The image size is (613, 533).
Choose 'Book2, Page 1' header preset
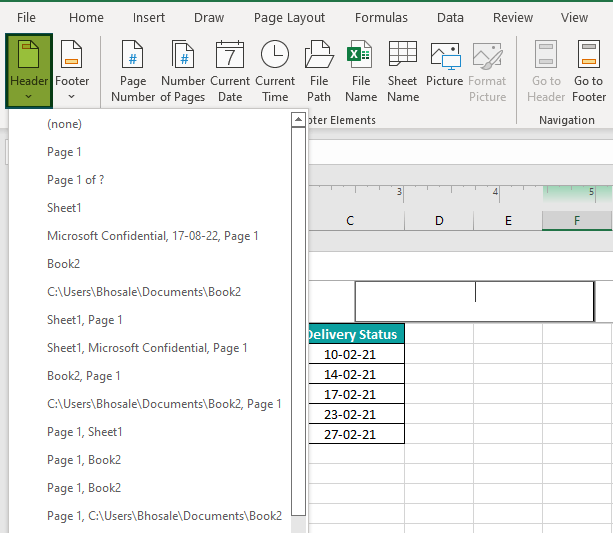(150, 376)
